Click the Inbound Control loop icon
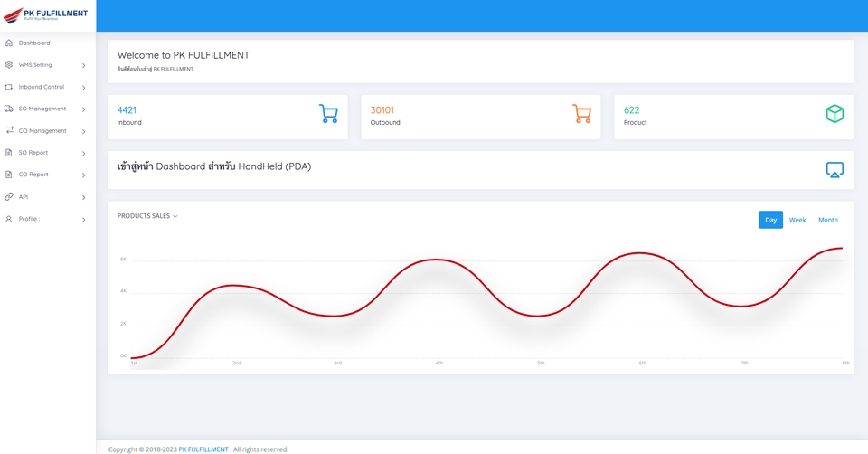The width and height of the screenshot is (868, 454). click(x=9, y=87)
